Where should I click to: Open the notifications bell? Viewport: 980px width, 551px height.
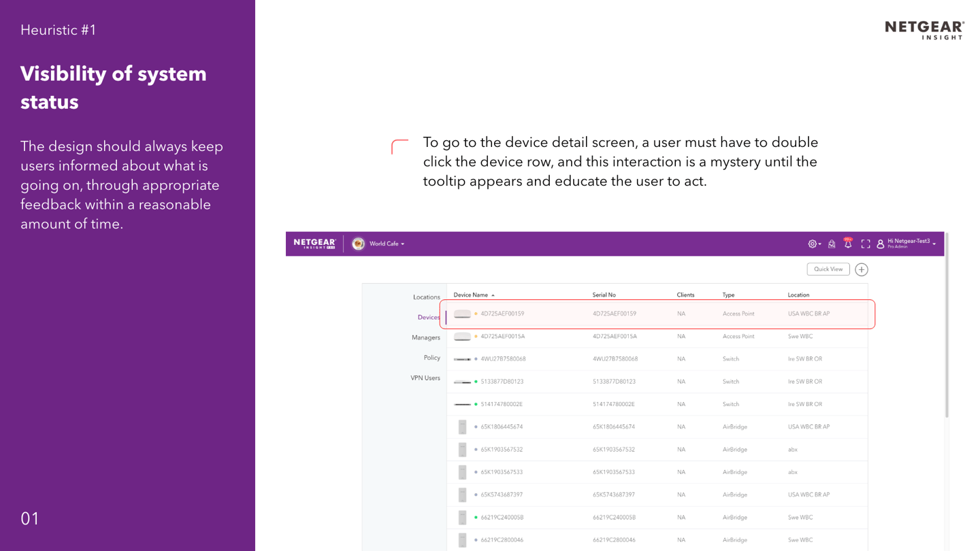(848, 243)
